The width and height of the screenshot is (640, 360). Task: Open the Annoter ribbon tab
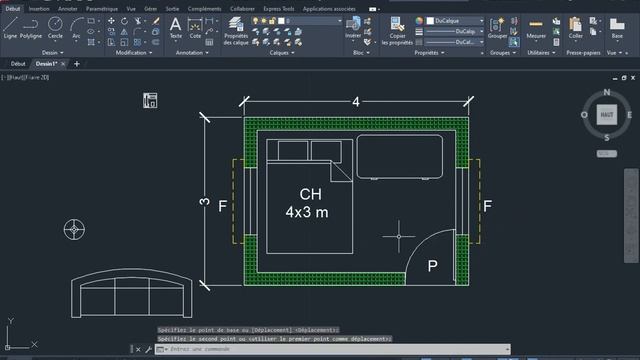coord(68,9)
